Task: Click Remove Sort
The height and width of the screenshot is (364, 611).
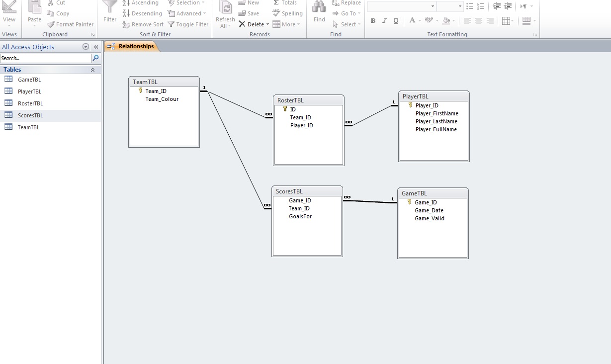Action: pyautogui.click(x=143, y=24)
